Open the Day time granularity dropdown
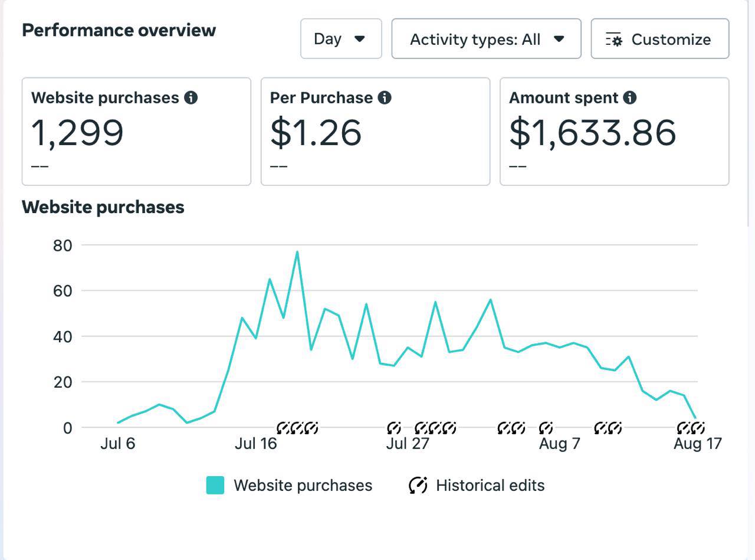 click(341, 39)
